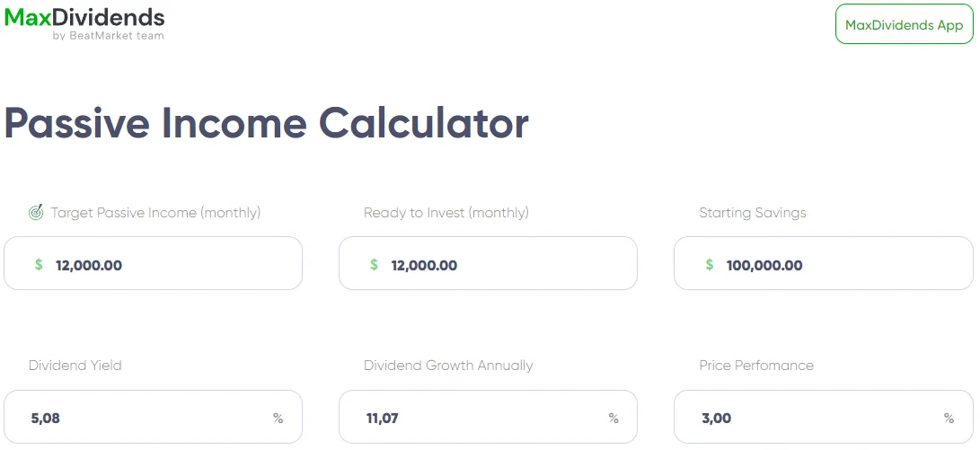The image size is (980, 450).
Task: Click percent symbol in Dividend Growth Annually field
Action: click(x=614, y=418)
